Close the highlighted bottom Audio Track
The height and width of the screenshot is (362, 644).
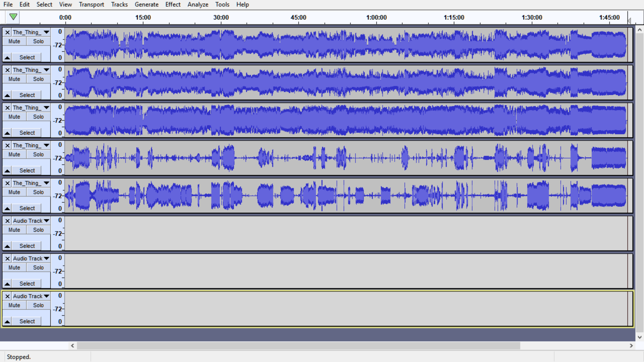coord(7,296)
